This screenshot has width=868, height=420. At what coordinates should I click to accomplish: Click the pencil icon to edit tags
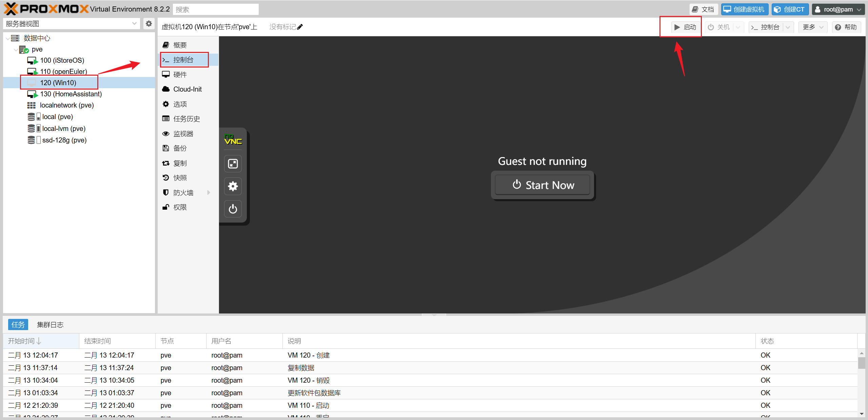click(x=300, y=27)
